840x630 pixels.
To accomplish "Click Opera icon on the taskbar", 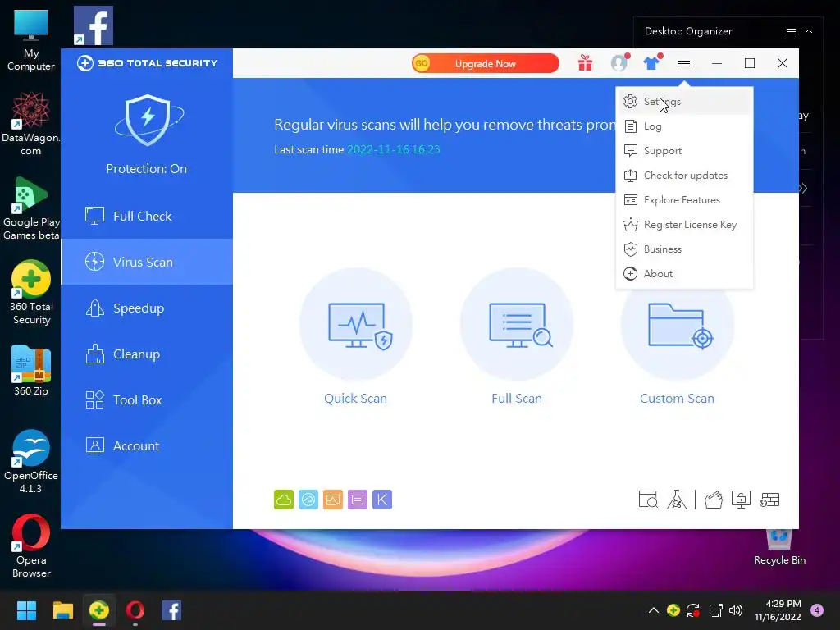I will (x=135, y=610).
